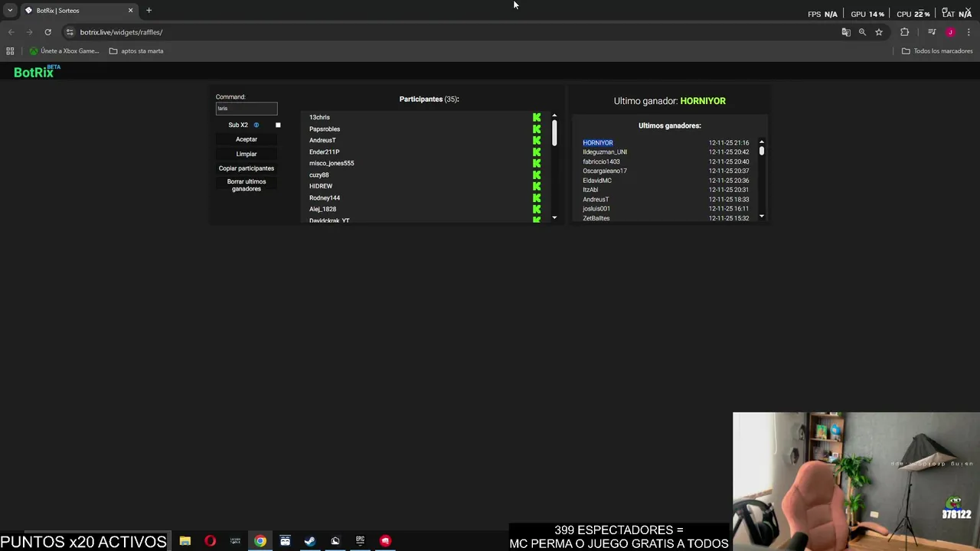
Task: Click the Aceptar button
Action: [247, 139]
